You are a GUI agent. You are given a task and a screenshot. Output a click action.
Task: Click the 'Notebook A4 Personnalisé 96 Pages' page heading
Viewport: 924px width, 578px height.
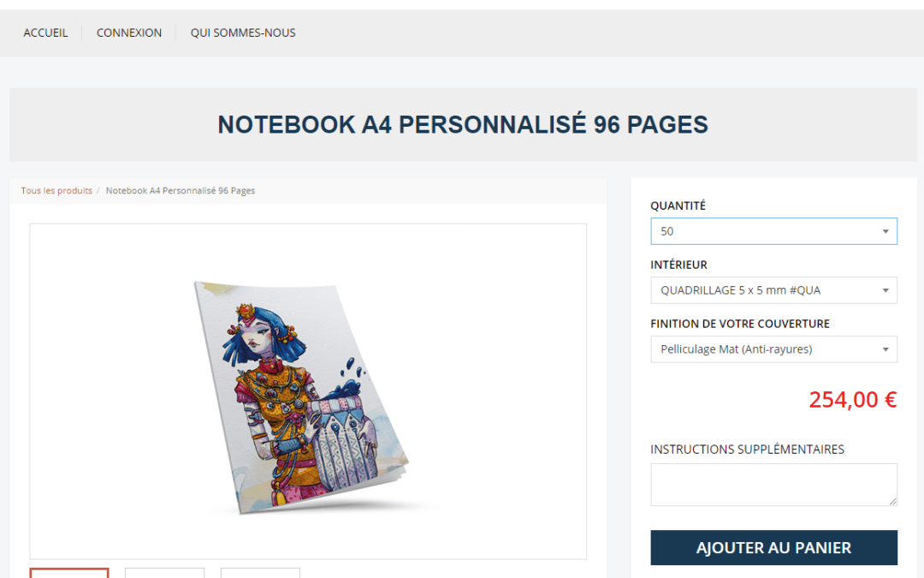[463, 124]
